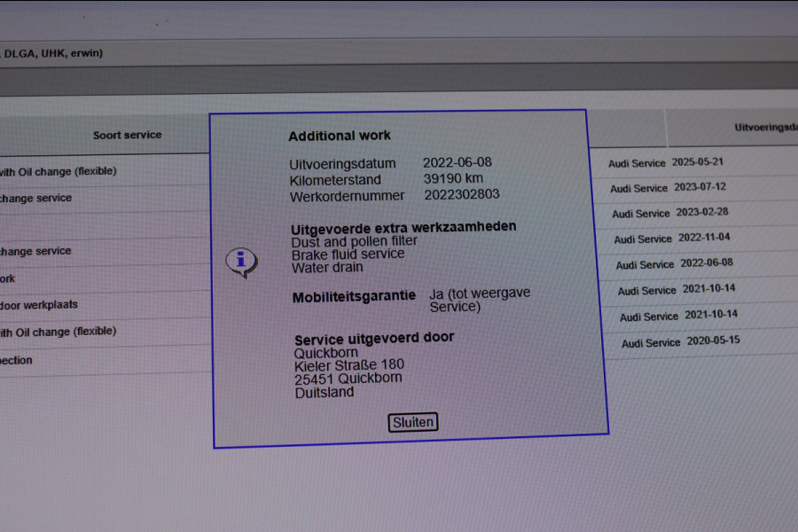Select the Audi Service 2020-05-15 row
The image size is (798, 532).
[680, 342]
